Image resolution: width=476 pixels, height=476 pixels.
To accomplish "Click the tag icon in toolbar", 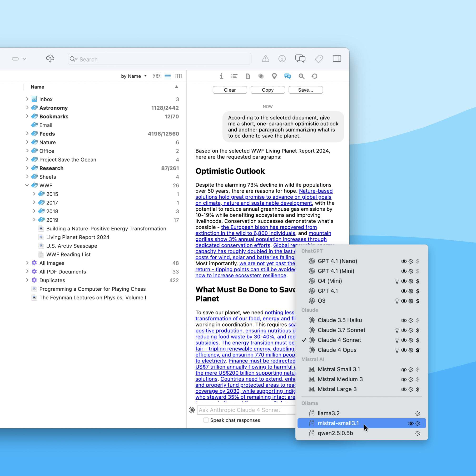I will 319,59.
